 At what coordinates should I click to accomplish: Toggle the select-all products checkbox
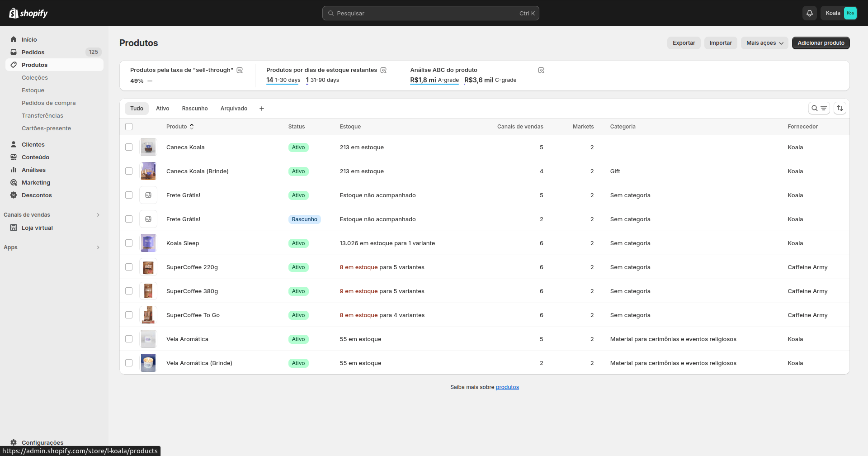129,127
